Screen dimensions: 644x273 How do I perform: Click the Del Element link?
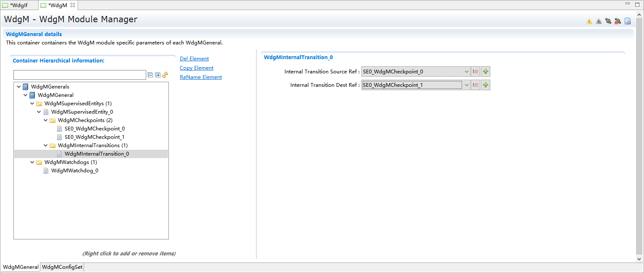[x=194, y=59]
